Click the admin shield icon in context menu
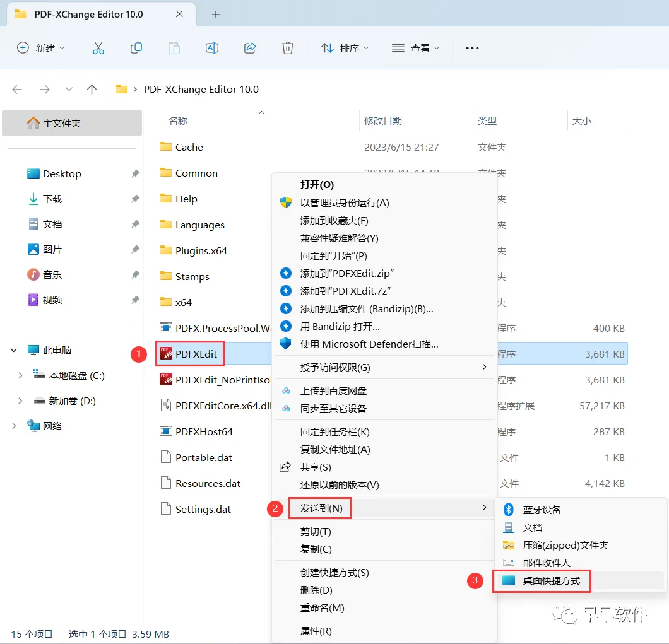This screenshot has height=644, width=669. [286, 202]
